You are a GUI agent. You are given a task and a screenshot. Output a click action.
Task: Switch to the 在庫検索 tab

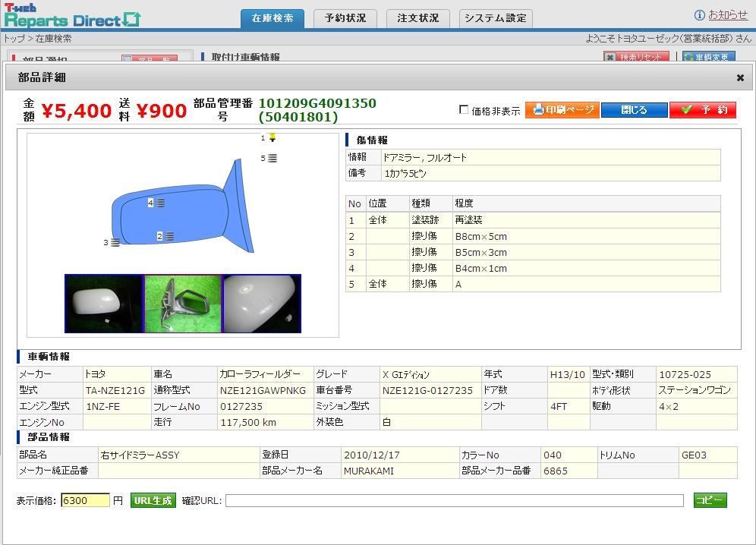click(272, 18)
